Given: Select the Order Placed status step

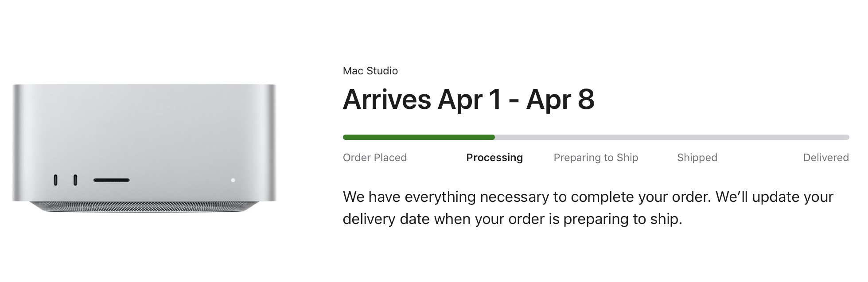Looking at the screenshot, I should tap(374, 158).
